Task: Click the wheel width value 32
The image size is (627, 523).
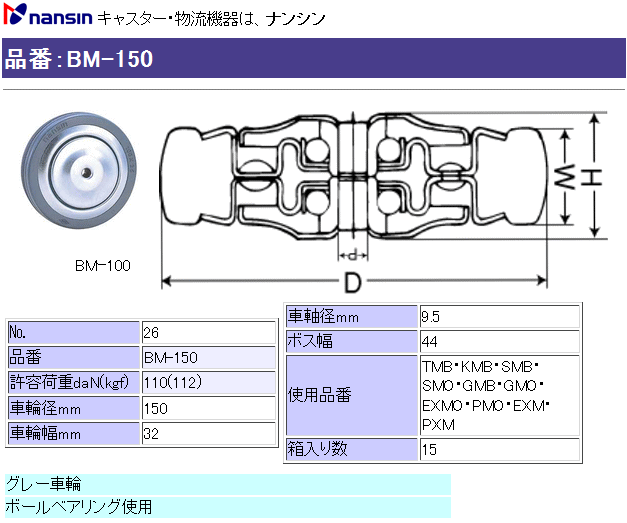Action: [x=151, y=433]
